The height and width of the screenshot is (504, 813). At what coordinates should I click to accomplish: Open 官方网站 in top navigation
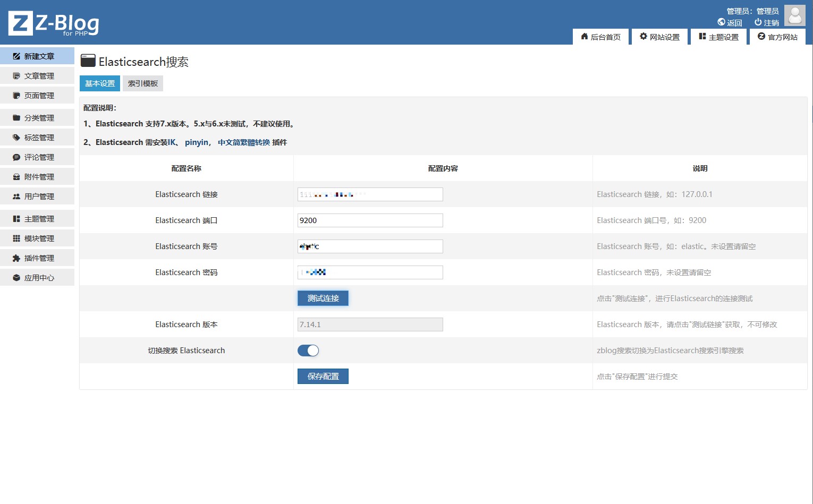(x=777, y=37)
